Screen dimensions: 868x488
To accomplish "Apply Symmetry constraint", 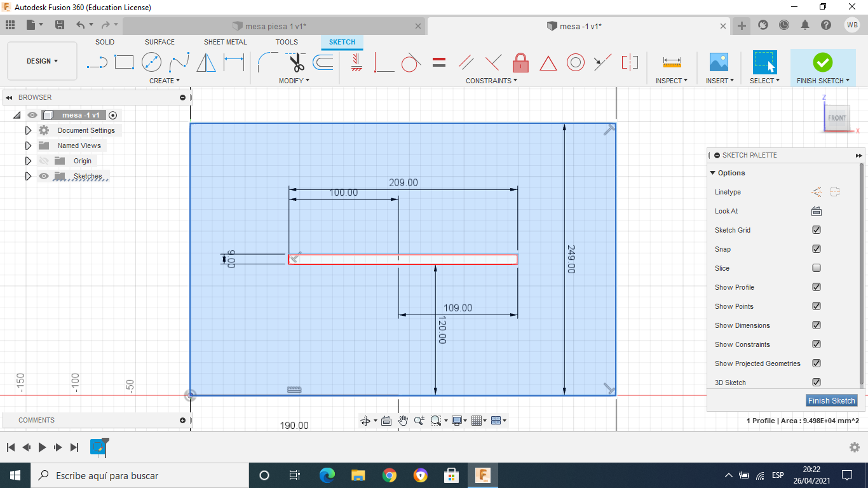I will coord(630,62).
